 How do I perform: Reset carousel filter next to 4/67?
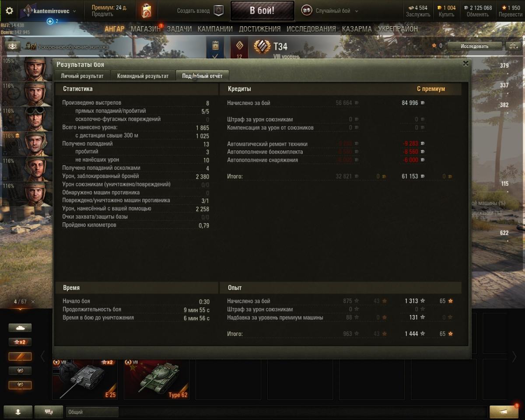pos(33,302)
